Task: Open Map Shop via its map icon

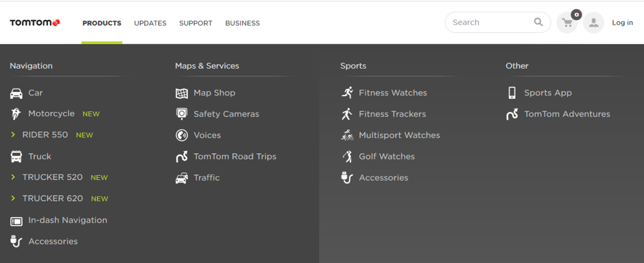Action: 182,93
